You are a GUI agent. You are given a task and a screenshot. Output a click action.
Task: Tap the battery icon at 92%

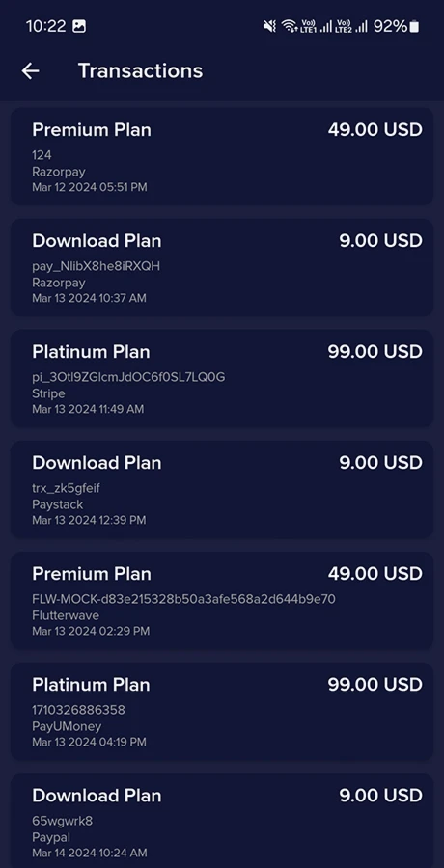pyautogui.click(x=414, y=26)
